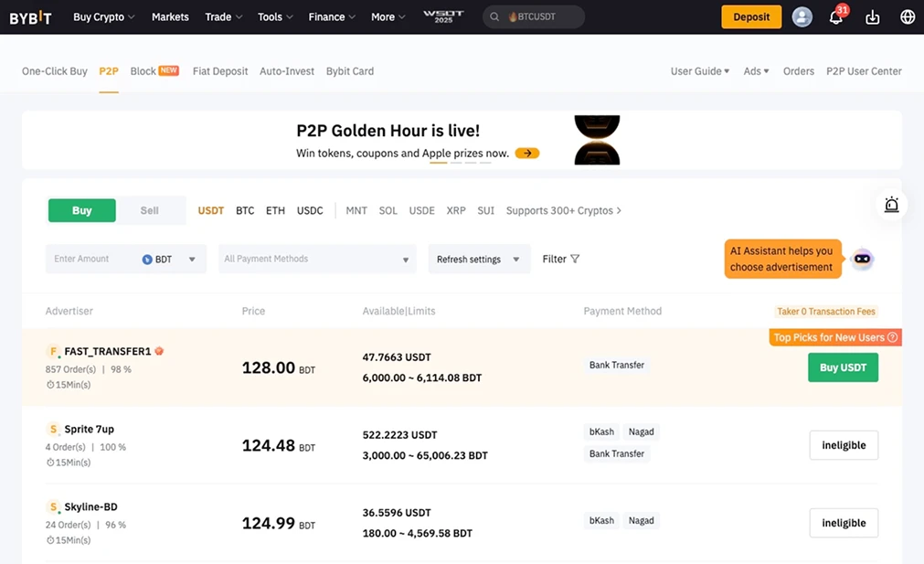The image size is (924, 564).
Task: Open the Auto-Invest tab
Action: coord(287,71)
